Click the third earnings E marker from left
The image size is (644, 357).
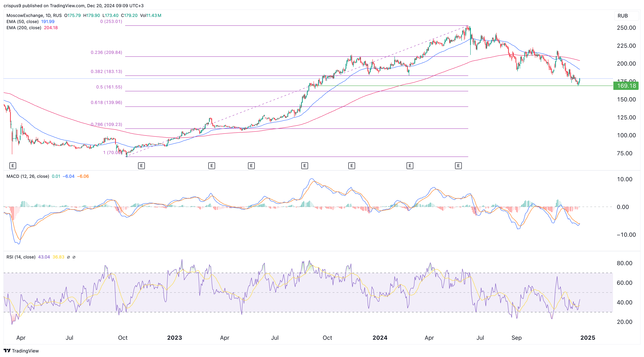click(212, 165)
